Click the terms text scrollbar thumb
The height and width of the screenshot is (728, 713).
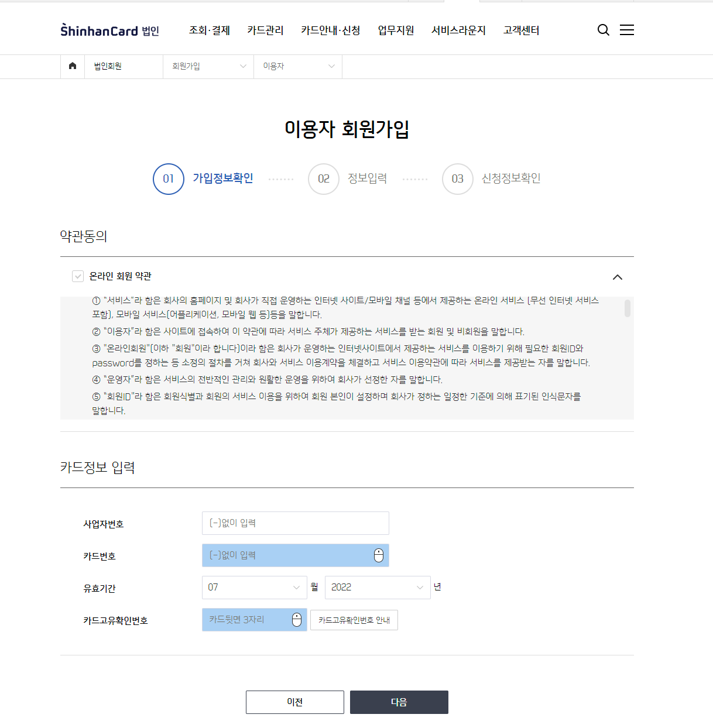[x=628, y=308]
